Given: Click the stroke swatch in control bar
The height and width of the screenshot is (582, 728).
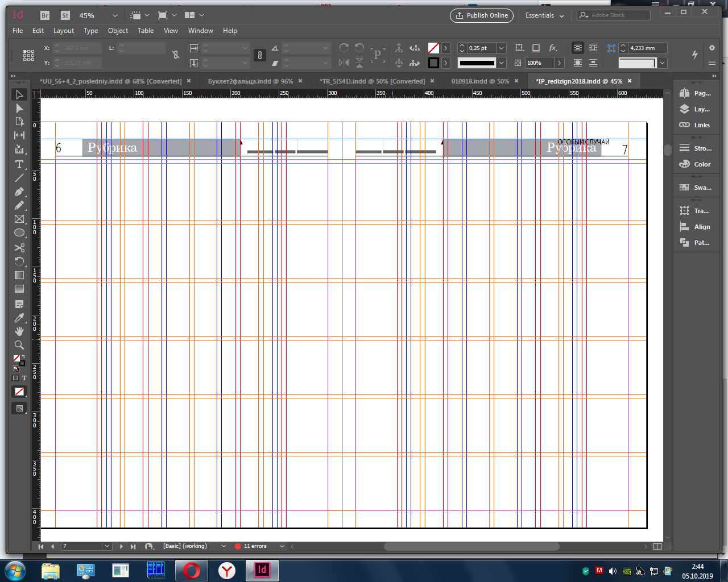Looking at the screenshot, I should tap(433, 63).
